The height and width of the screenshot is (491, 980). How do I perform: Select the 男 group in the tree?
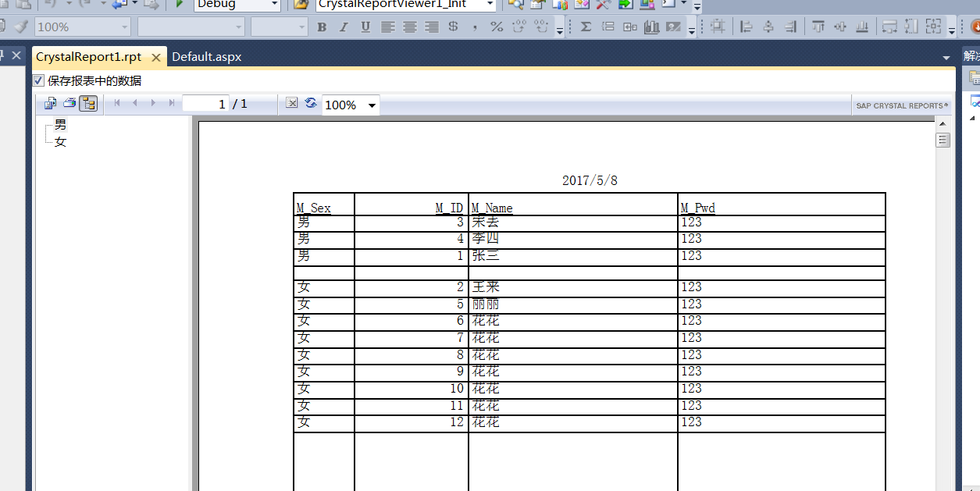pyautogui.click(x=60, y=125)
